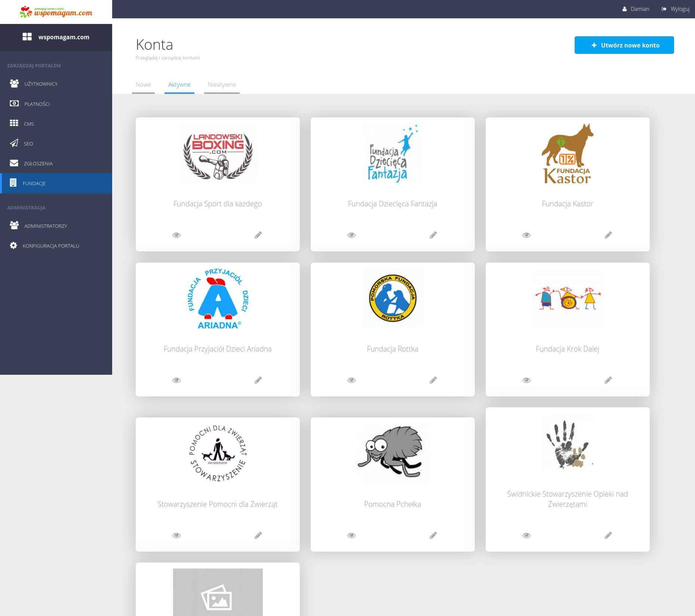Switch to the Nowe tab
Screen dimensions: 695x616
(x=143, y=85)
